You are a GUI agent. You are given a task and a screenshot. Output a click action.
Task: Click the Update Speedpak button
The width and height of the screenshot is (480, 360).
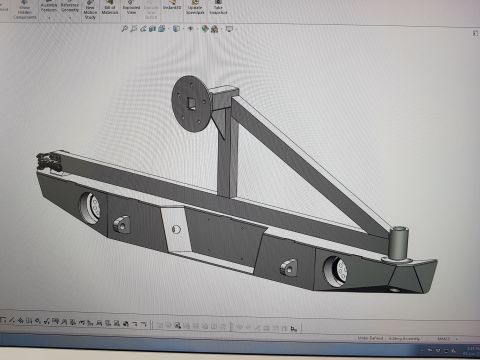tap(195, 8)
